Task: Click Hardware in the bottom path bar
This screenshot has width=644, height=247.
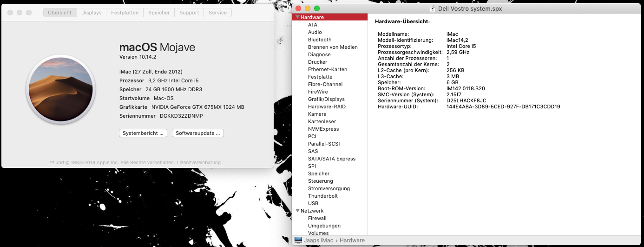Action: point(352,240)
